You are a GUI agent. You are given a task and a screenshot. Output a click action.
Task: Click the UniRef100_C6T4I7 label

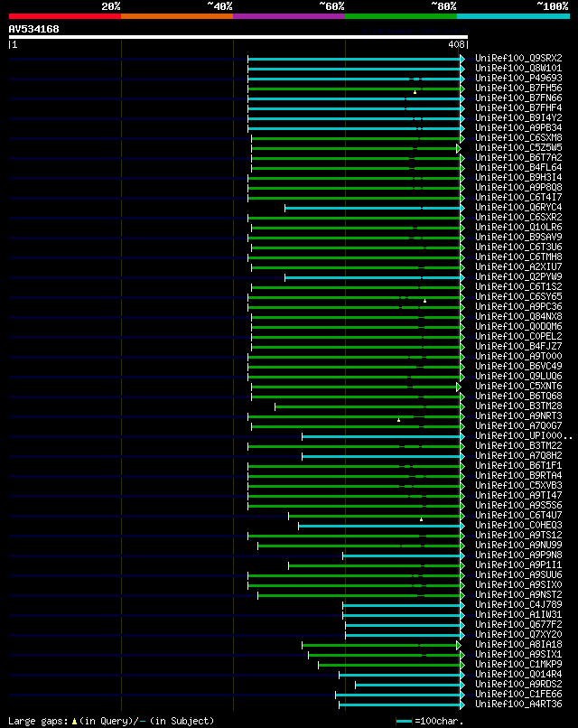(518, 197)
